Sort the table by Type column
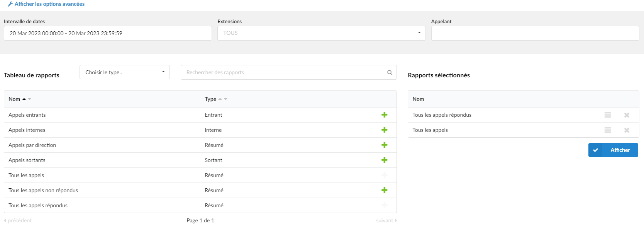The width and height of the screenshot is (644, 232). pos(216,99)
